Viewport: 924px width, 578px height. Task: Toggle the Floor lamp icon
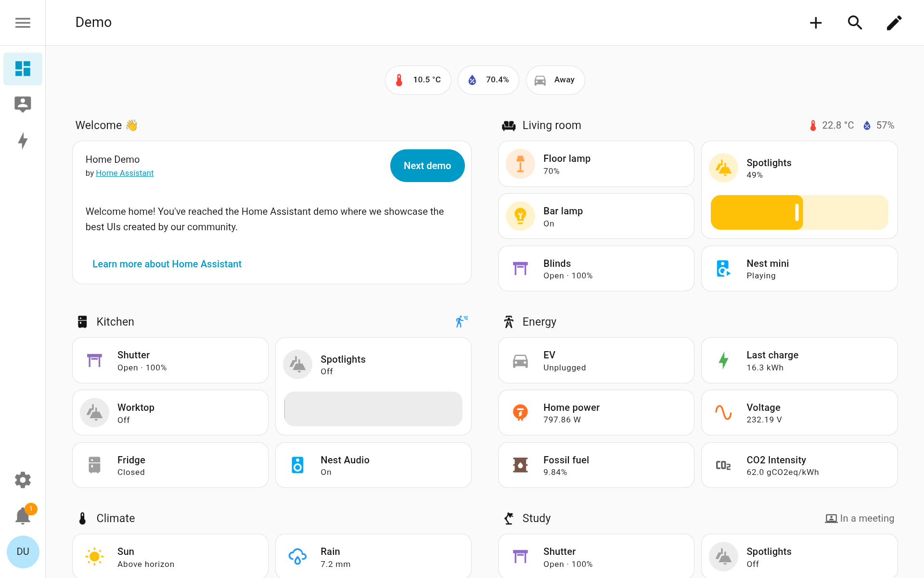(x=520, y=164)
